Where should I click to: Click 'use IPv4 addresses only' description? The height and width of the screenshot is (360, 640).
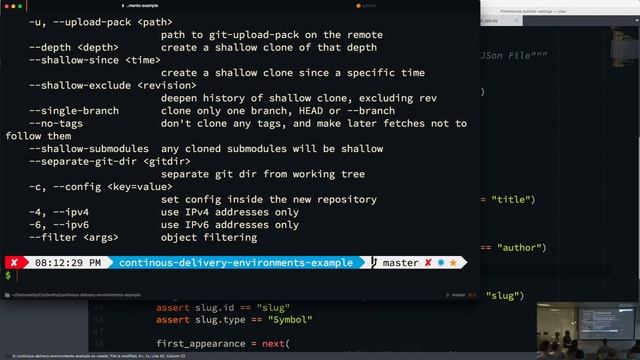(230, 212)
